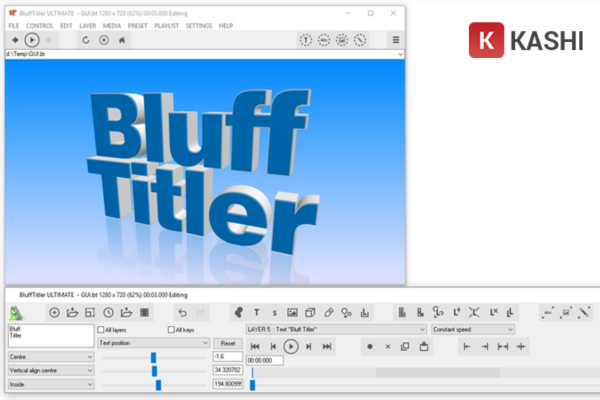600x400 pixels.
Task: Click the home icon in preview toolbar
Action: coord(122,40)
